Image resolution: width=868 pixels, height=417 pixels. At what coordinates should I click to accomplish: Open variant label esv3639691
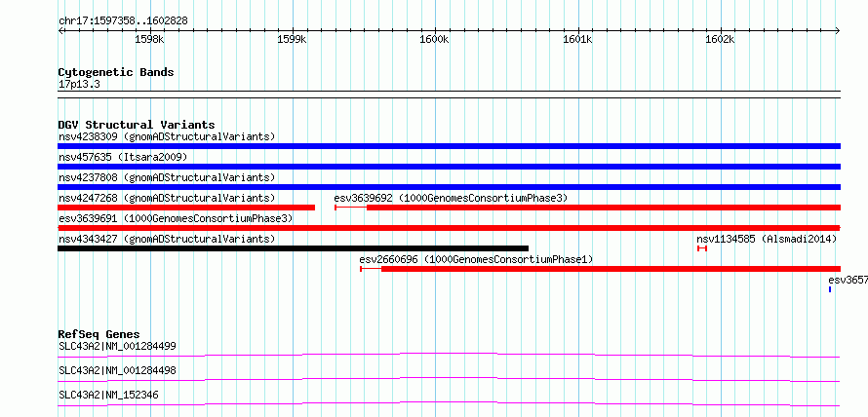[176, 218]
